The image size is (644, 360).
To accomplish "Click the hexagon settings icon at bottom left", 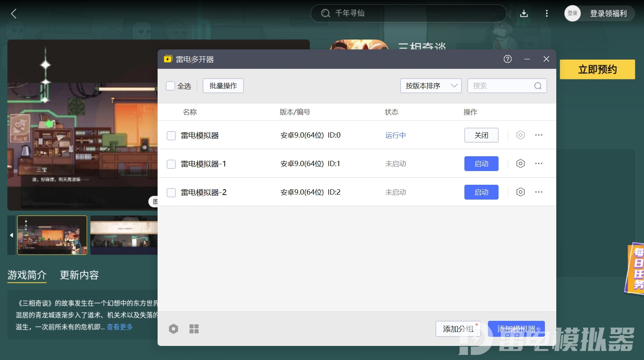I will [x=174, y=328].
